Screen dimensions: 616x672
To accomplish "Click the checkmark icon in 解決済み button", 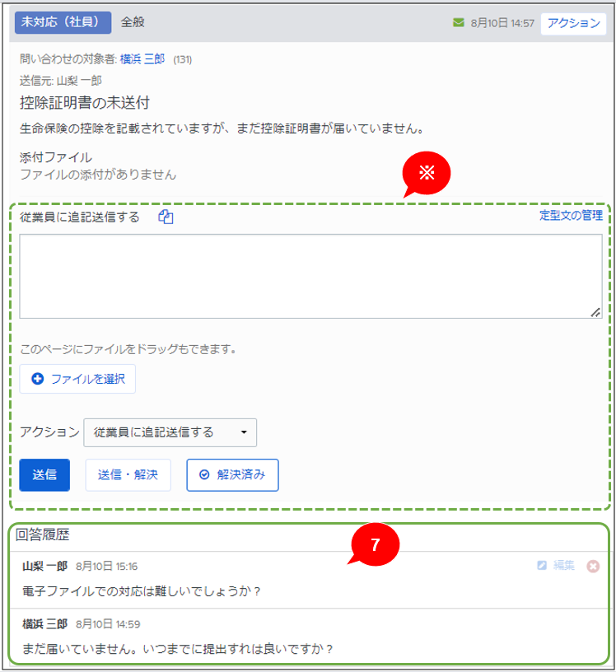I will pos(204,474).
